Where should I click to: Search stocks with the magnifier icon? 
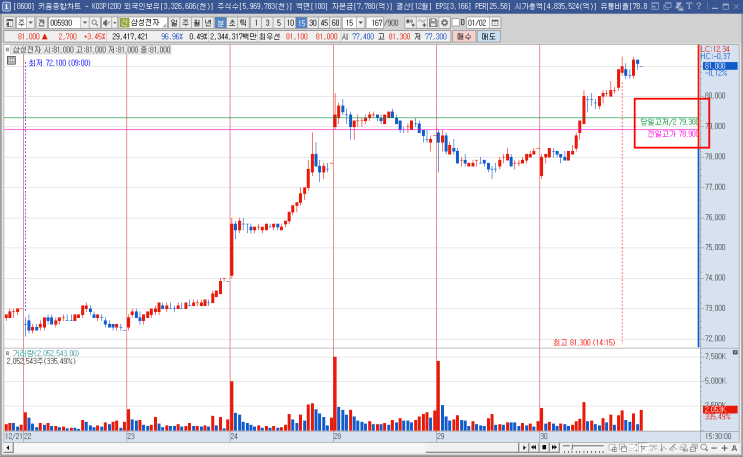(95, 23)
